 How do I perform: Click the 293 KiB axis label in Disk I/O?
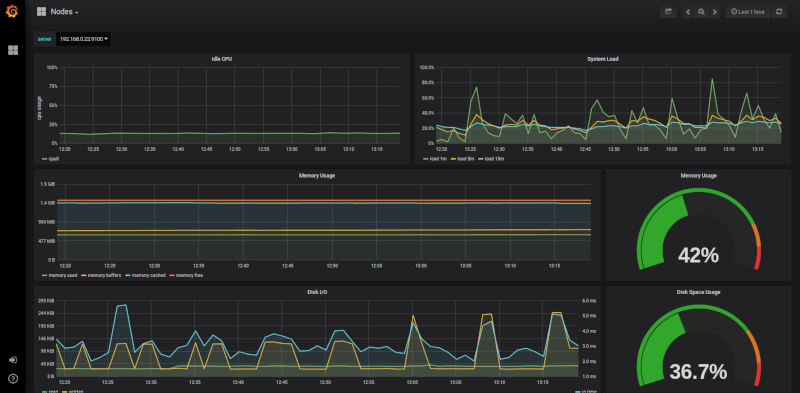[x=47, y=301]
